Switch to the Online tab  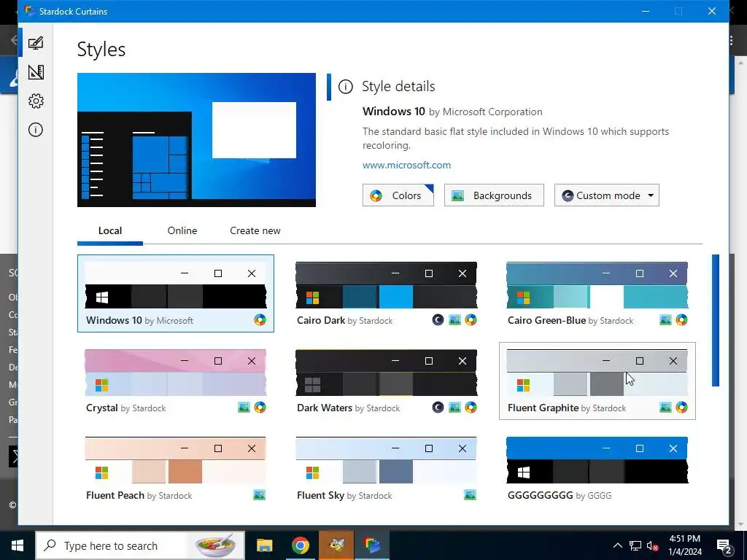click(182, 231)
